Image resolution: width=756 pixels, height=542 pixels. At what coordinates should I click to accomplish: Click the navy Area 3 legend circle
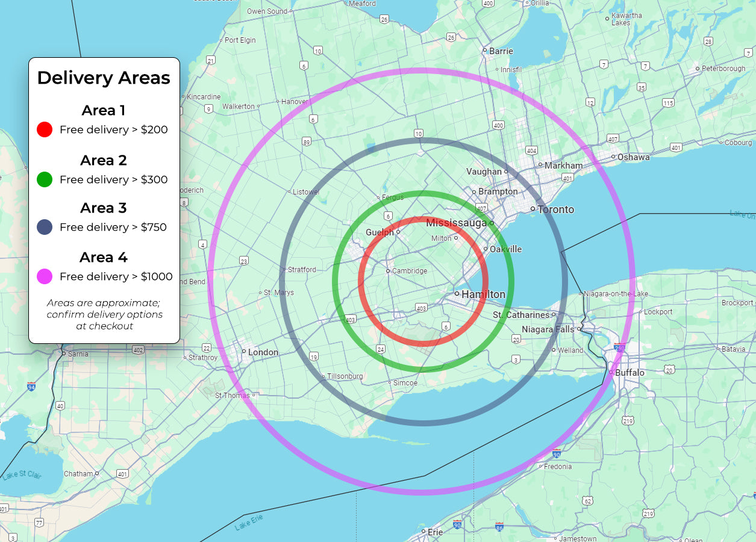point(45,227)
